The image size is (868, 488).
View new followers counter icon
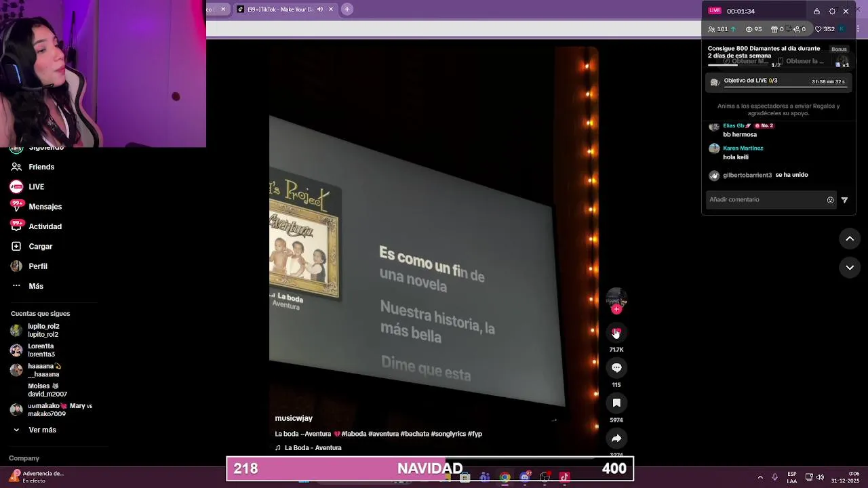click(800, 29)
